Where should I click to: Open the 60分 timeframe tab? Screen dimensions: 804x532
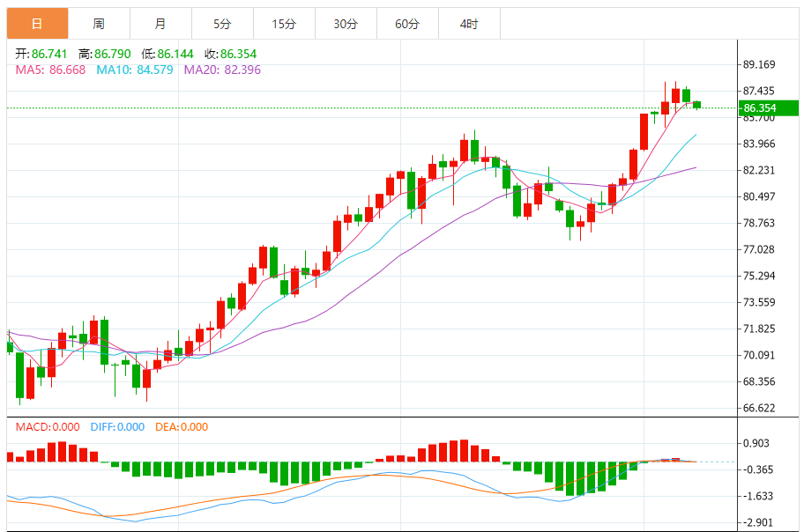pos(407,24)
